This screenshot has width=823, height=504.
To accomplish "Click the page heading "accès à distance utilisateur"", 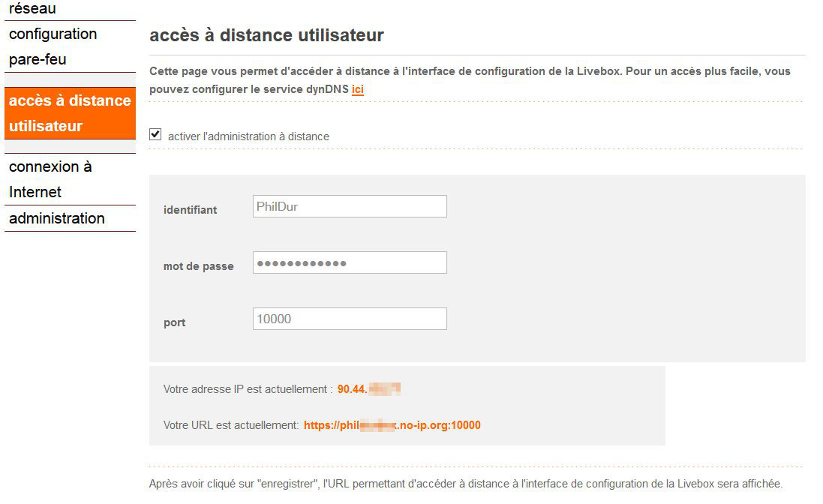I will click(x=266, y=34).
